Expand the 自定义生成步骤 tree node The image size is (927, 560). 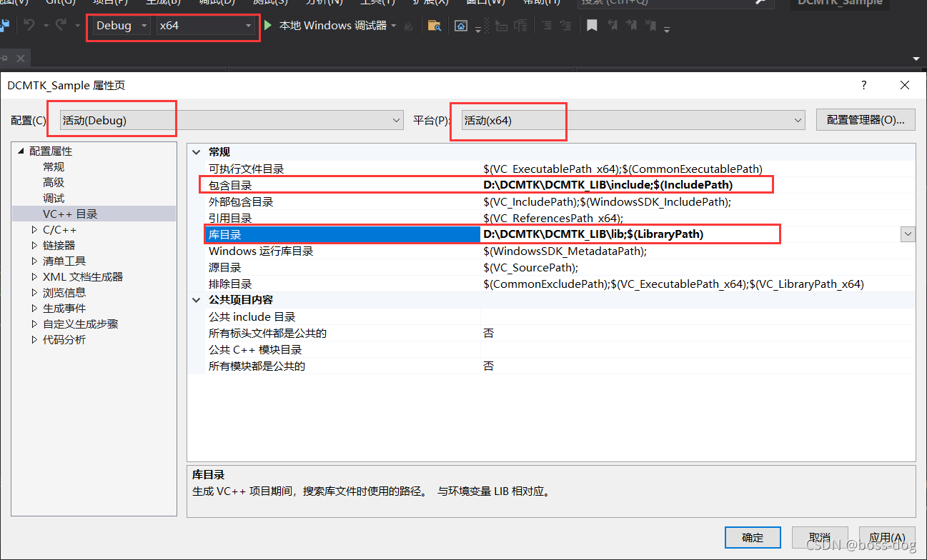pos(34,324)
